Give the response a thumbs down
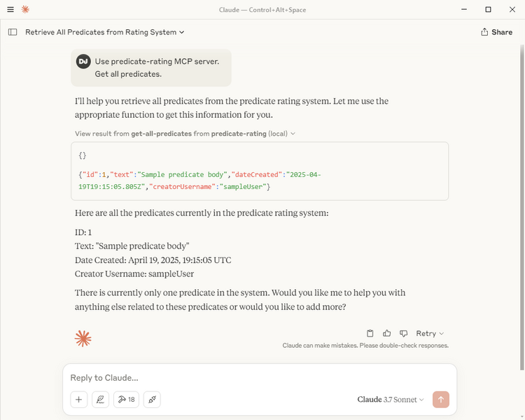Screen dimensions: 525x420 (403, 333)
